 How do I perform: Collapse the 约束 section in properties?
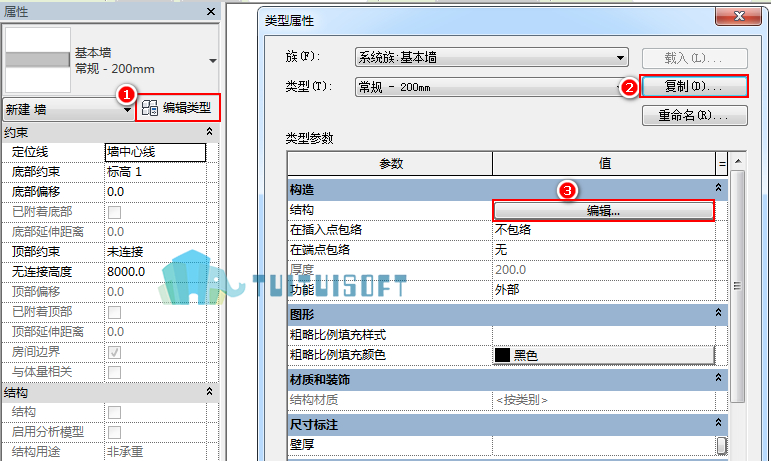[209, 132]
